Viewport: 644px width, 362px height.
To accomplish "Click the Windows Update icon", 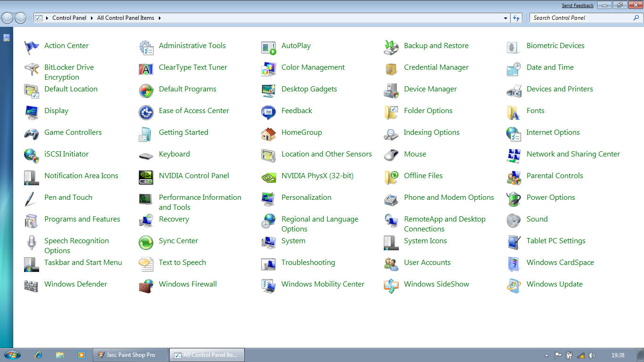I will tap(513, 285).
